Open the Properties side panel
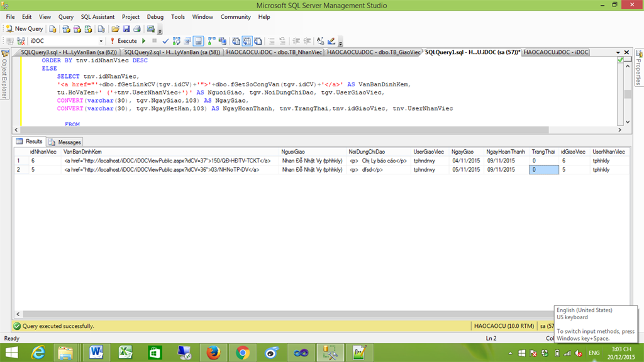This screenshot has height=362, width=644. point(639,67)
